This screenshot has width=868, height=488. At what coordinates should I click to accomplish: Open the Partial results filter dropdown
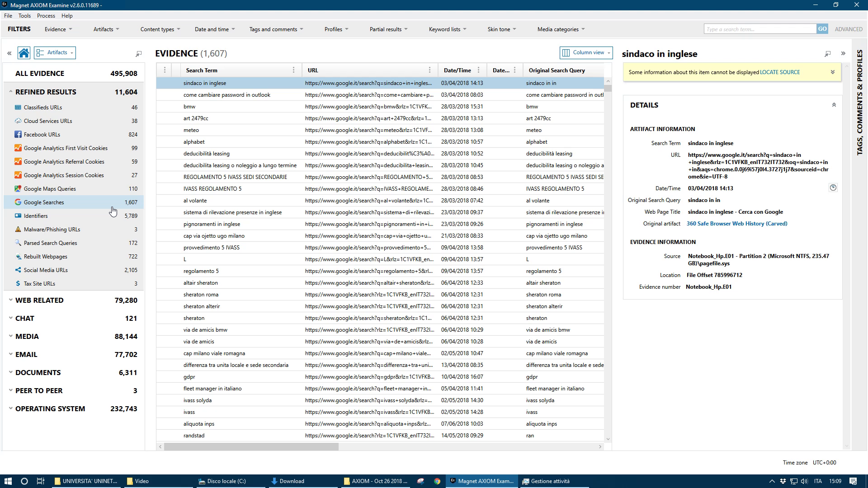[x=388, y=29]
